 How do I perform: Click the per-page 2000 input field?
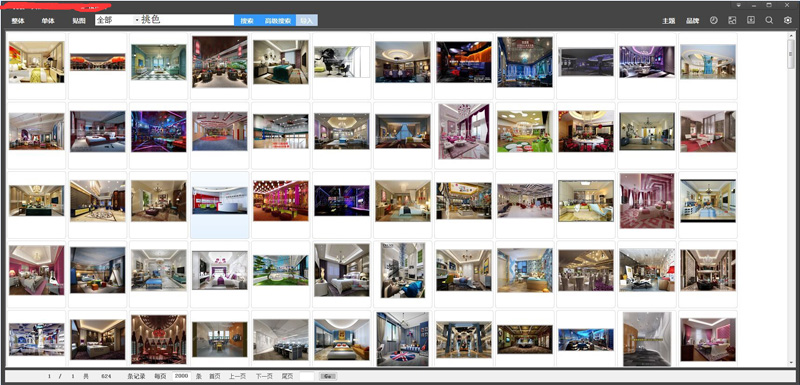[x=182, y=376]
